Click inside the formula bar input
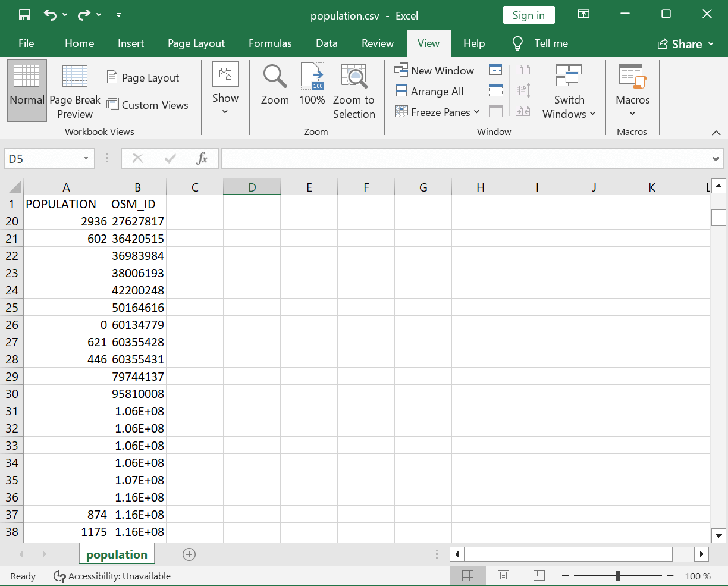 [x=464, y=159]
